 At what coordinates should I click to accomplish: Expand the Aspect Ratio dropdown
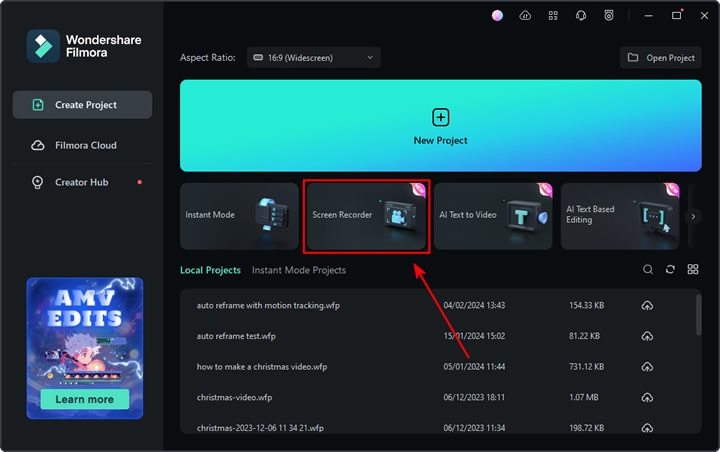click(x=314, y=57)
